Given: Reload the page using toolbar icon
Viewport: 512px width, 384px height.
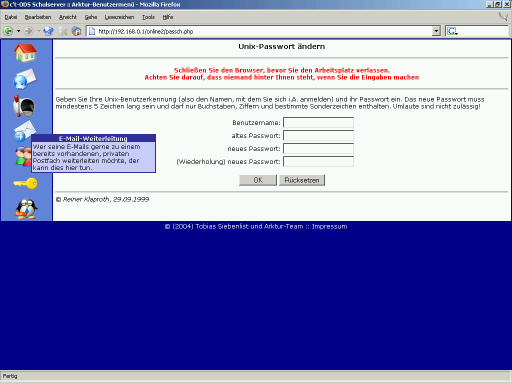Looking at the screenshot, I should [x=49, y=31].
